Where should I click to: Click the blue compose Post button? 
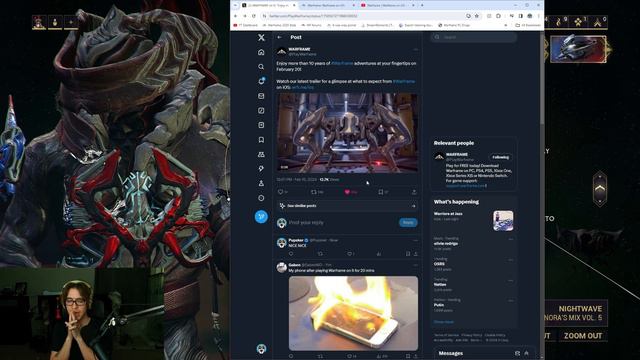pos(261,216)
